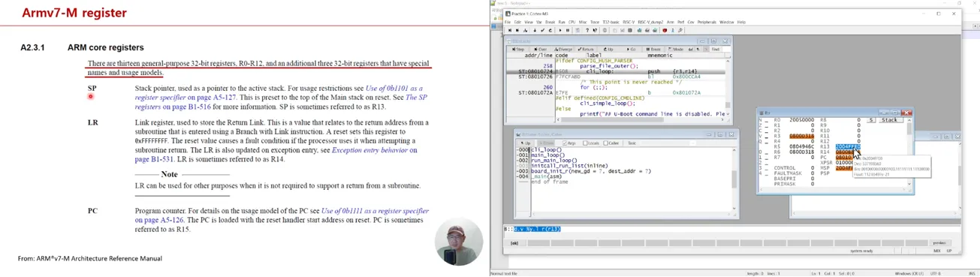Click the Diverge button
The height and width of the screenshot is (277, 980).
coord(563,50)
